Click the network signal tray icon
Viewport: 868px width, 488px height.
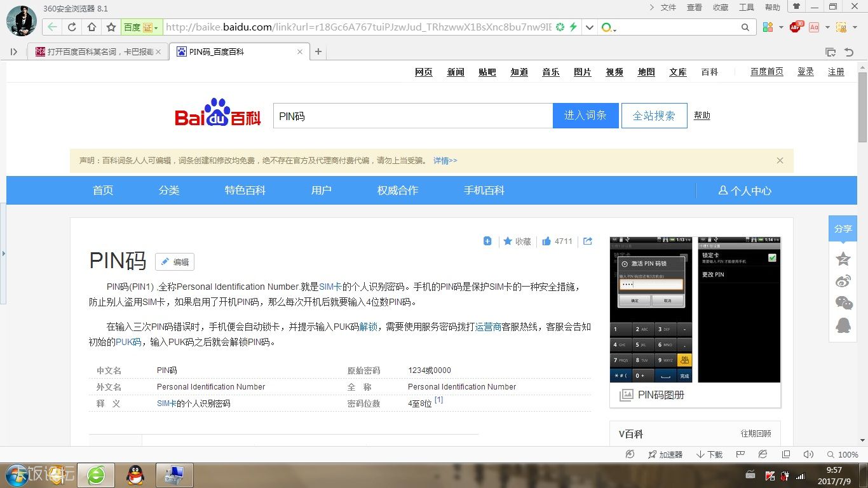(x=801, y=476)
